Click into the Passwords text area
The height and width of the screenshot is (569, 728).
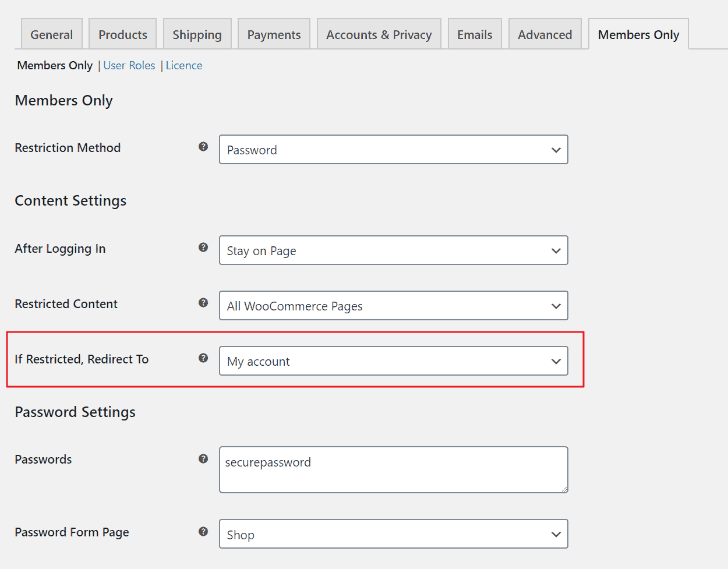[x=394, y=469]
